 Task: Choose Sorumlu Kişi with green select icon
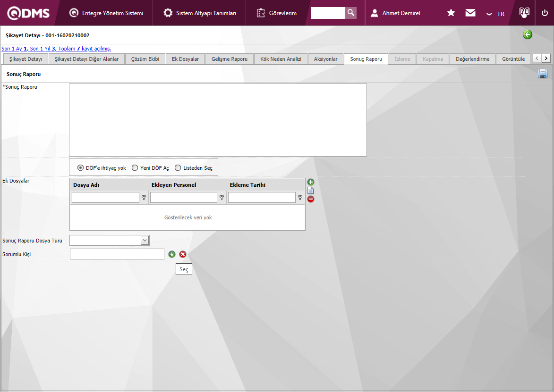172,254
